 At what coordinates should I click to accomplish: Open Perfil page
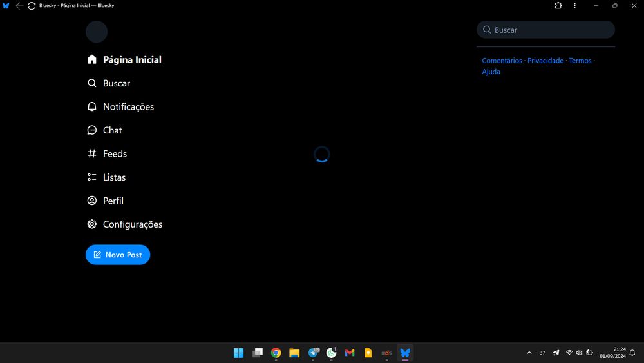pyautogui.click(x=105, y=201)
